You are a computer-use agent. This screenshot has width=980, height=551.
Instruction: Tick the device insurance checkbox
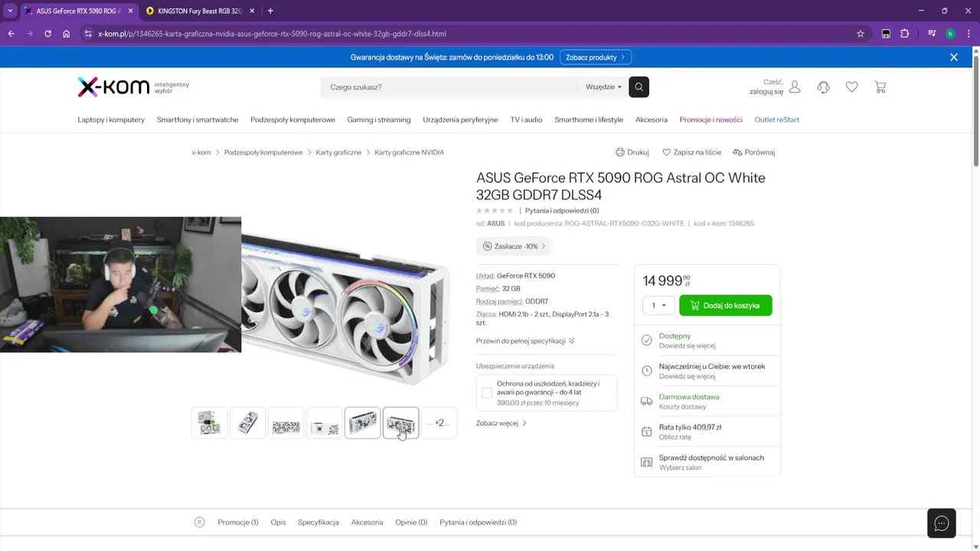pyautogui.click(x=487, y=393)
